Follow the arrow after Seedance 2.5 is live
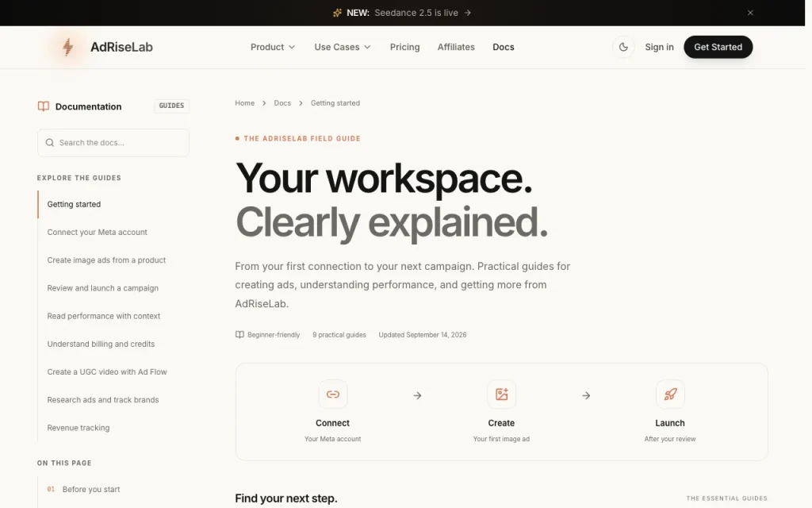 [x=468, y=13]
